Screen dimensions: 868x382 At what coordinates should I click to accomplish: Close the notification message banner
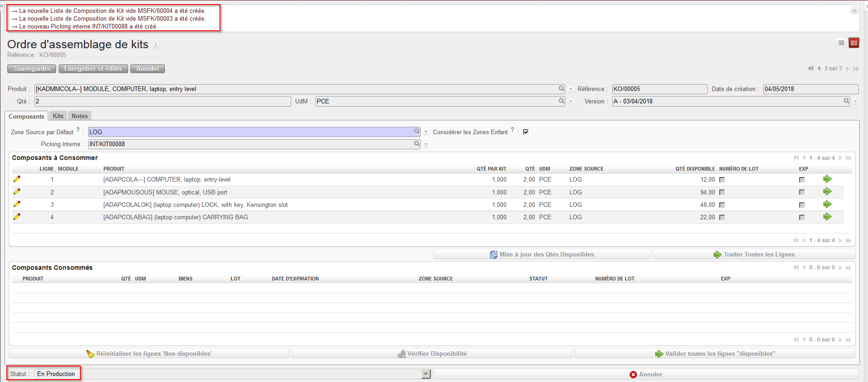854,10
